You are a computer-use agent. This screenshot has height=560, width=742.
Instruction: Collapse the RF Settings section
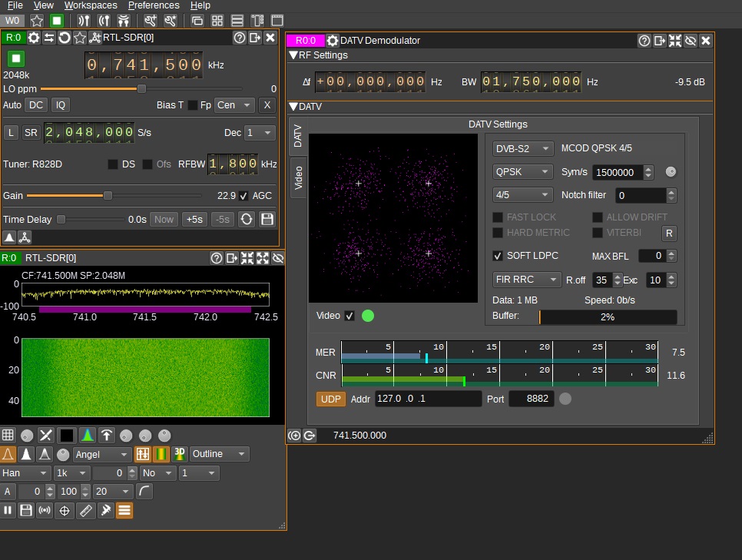[293, 55]
